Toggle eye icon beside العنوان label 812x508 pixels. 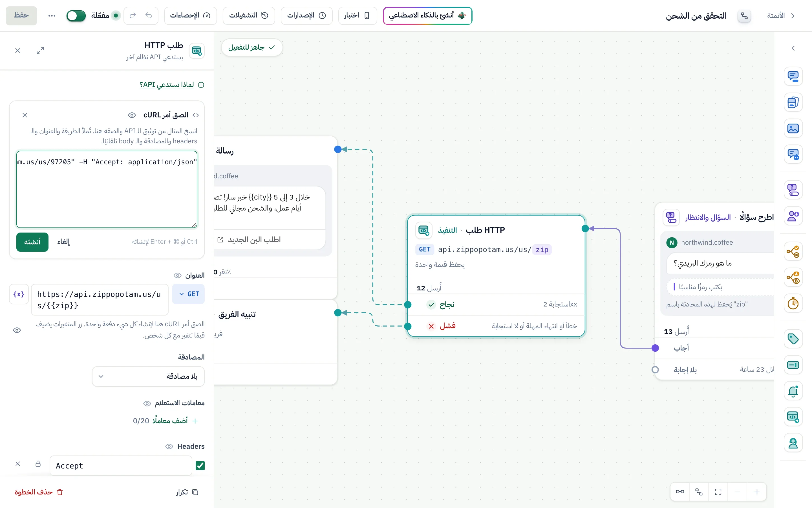tap(178, 275)
